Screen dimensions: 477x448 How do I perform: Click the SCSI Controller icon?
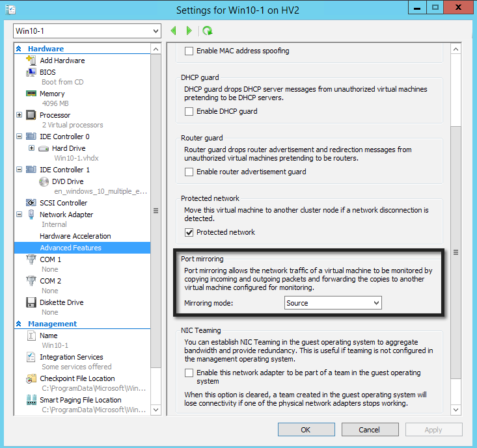(31, 202)
